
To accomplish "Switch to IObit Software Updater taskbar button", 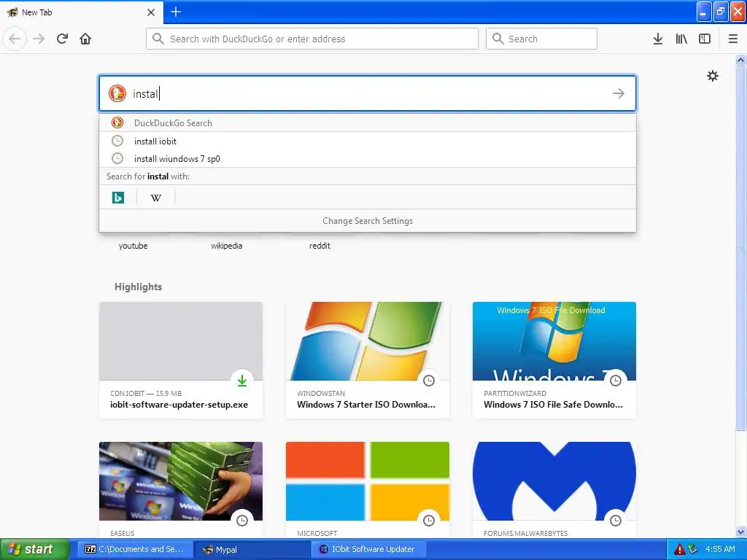I will pos(368,549).
